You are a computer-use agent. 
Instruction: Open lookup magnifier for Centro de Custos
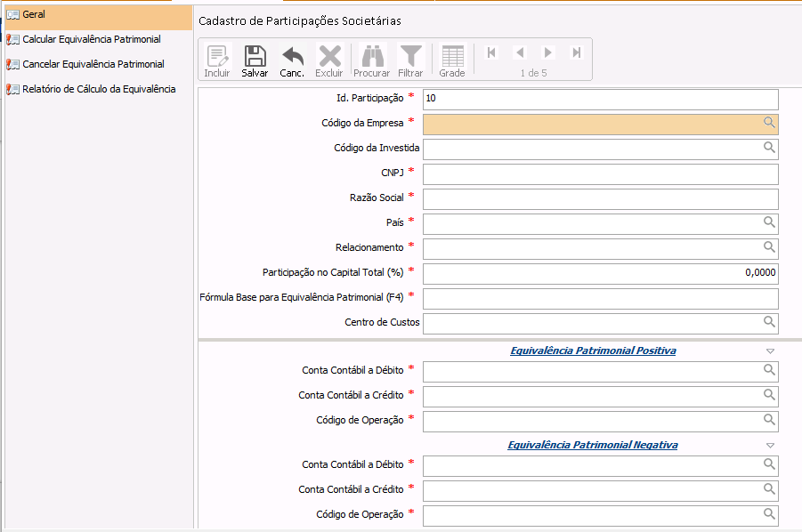[769, 321]
